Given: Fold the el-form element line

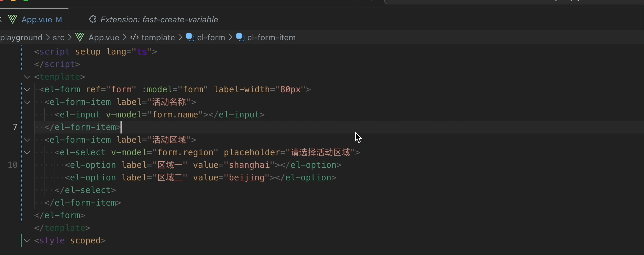Looking at the screenshot, I should (x=27, y=89).
